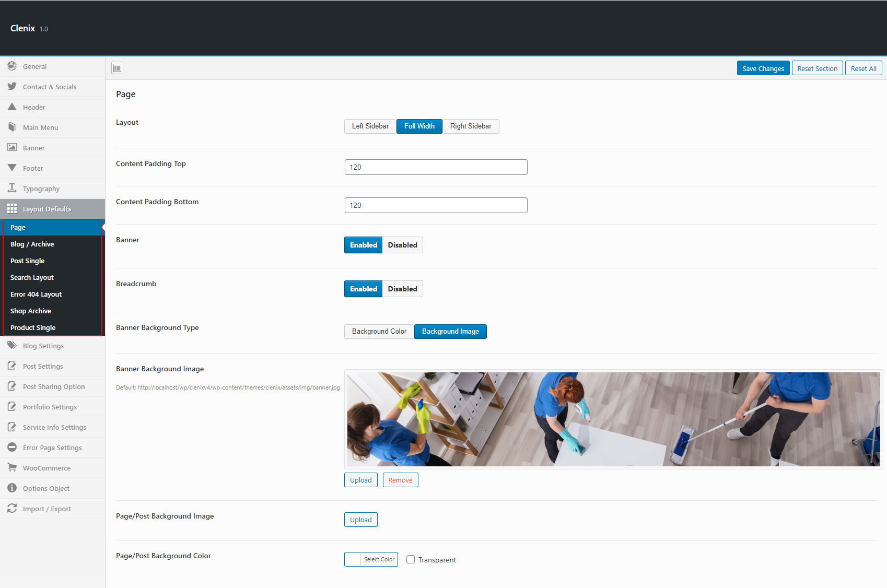Click the Content Padding Top field

(436, 167)
